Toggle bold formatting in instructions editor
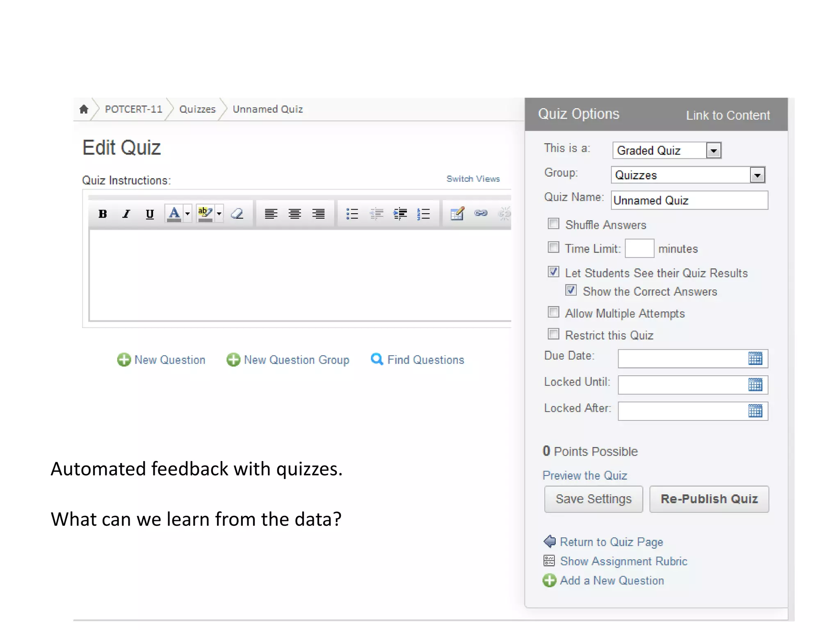The height and width of the screenshot is (630, 840). [x=103, y=214]
